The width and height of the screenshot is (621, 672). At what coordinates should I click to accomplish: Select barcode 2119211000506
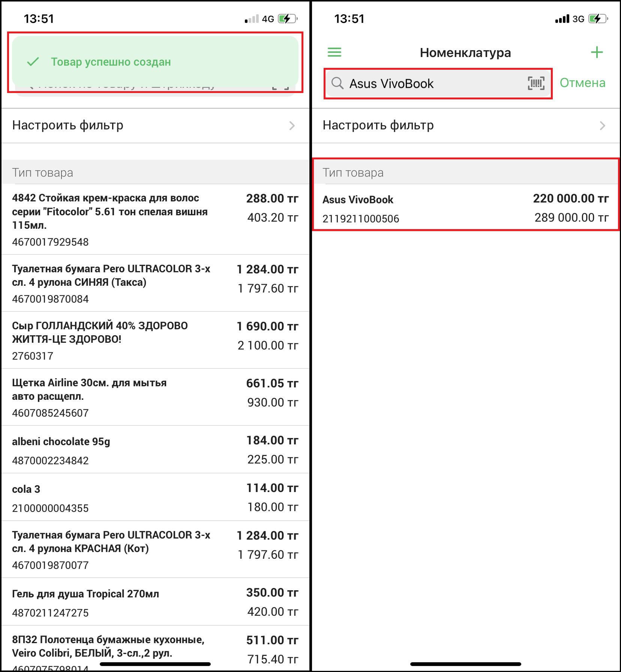tap(361, 219)
